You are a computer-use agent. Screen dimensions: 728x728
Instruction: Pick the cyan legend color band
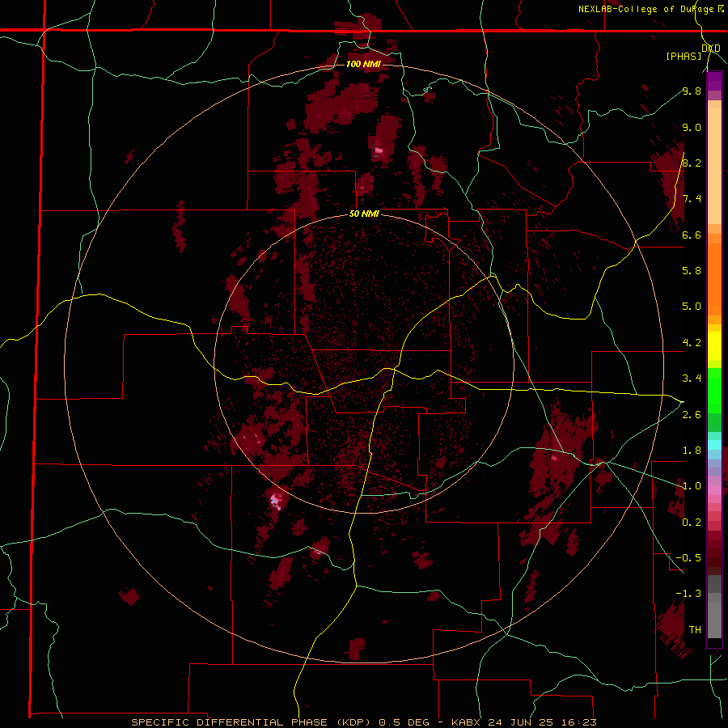[714, 445]
